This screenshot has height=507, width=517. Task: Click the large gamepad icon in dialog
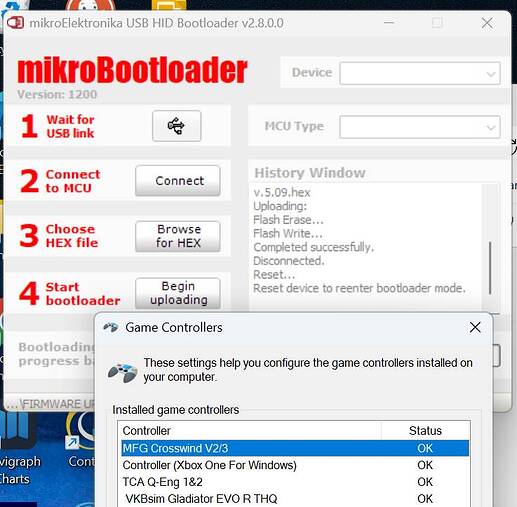pyautogui.click(x=122, y=373)
